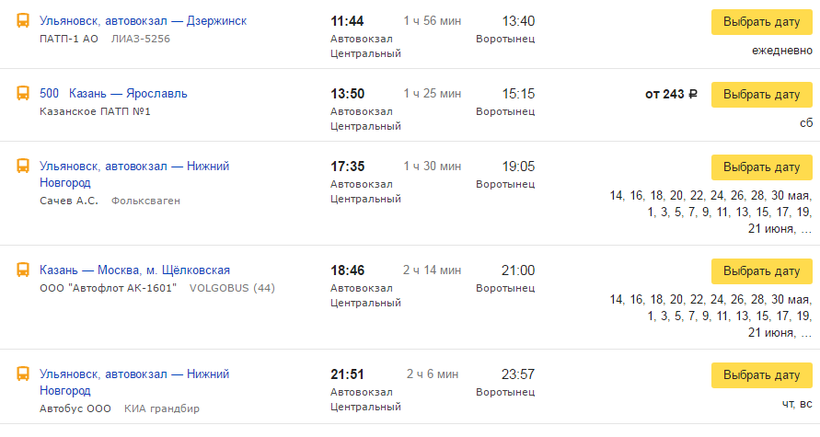Click carrier name Казанское ПАТП №1
The width and height of the screenshot is (820, 437).
95,111
